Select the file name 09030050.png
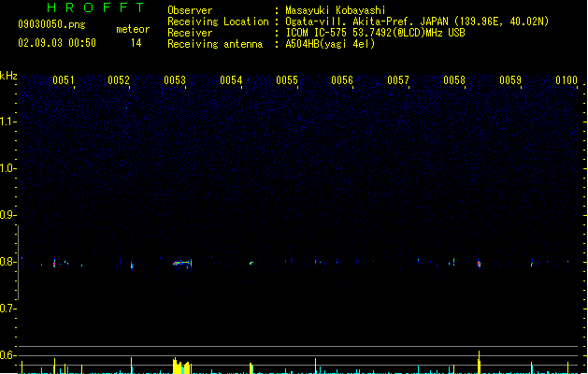588x374 pixels. pos(51,24)
